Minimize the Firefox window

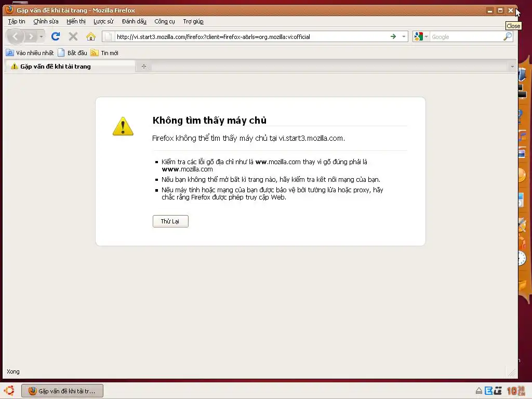point(489,10)
